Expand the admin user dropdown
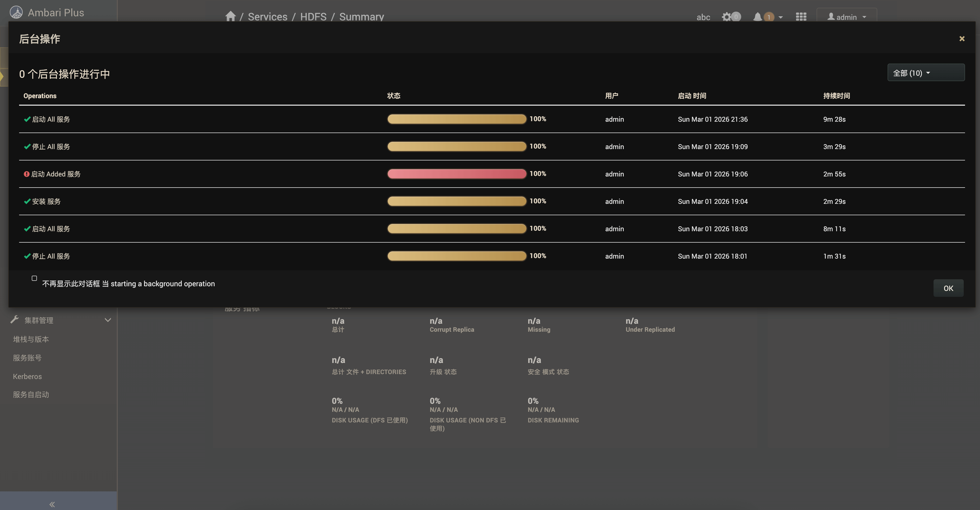The width and height of the screenshot is (980, 510). 847,17
